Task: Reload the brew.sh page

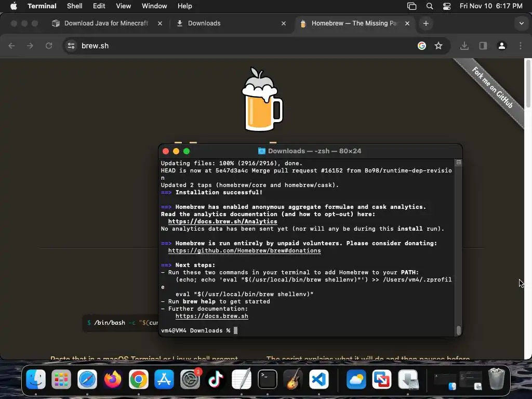Action: (49, 46)
